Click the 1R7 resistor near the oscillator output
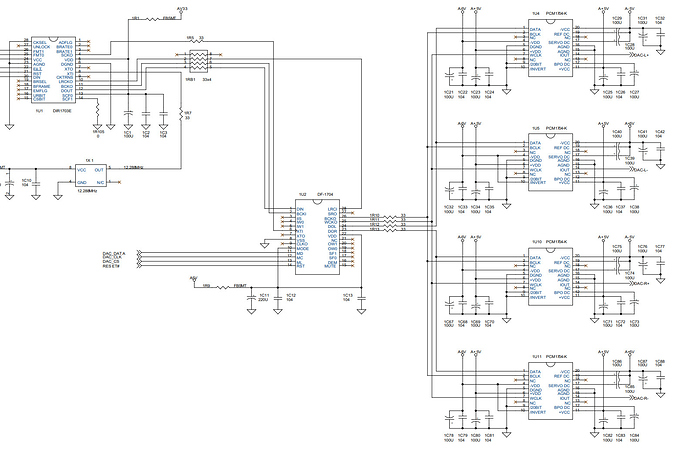Screen dimensions: 690x455 click(x=181, y=113)
